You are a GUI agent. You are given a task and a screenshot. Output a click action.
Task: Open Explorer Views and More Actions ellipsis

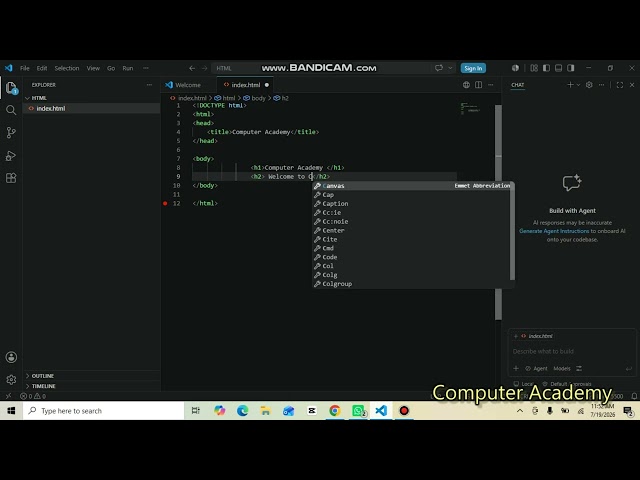(x=149, y=85)
